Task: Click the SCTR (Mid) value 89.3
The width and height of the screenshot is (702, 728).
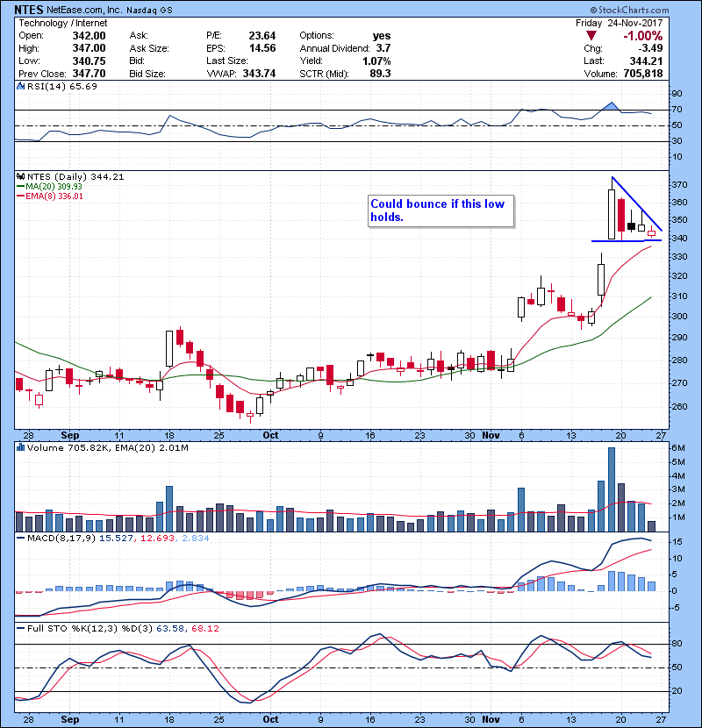Action: tap(381, 74)
